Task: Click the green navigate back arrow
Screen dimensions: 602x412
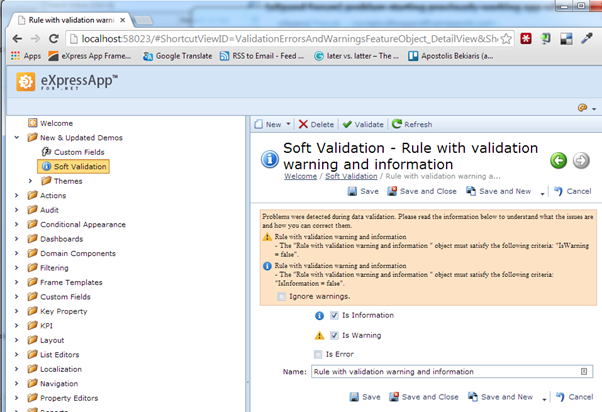Action: [558, 160]
